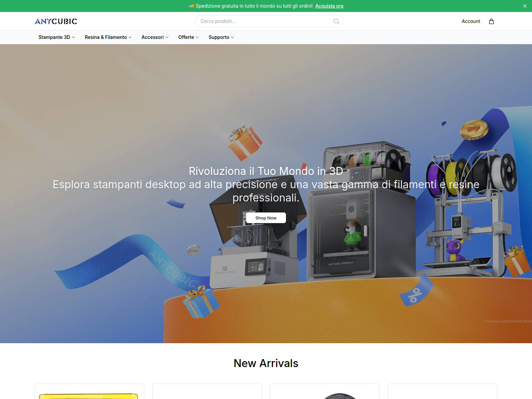The height and width of the screenshot is (399, 532).
Task: Open the Offerte dropdown
Action: (189, 37)
